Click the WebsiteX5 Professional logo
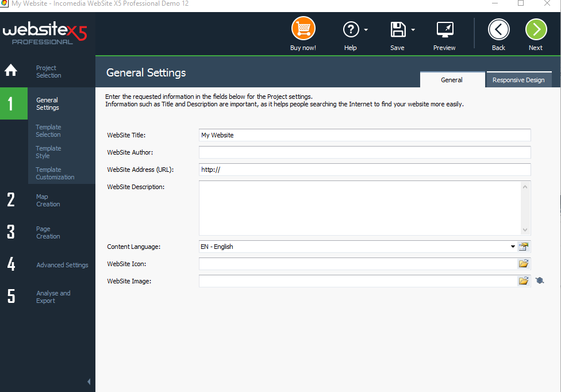 tap(45, 33)
